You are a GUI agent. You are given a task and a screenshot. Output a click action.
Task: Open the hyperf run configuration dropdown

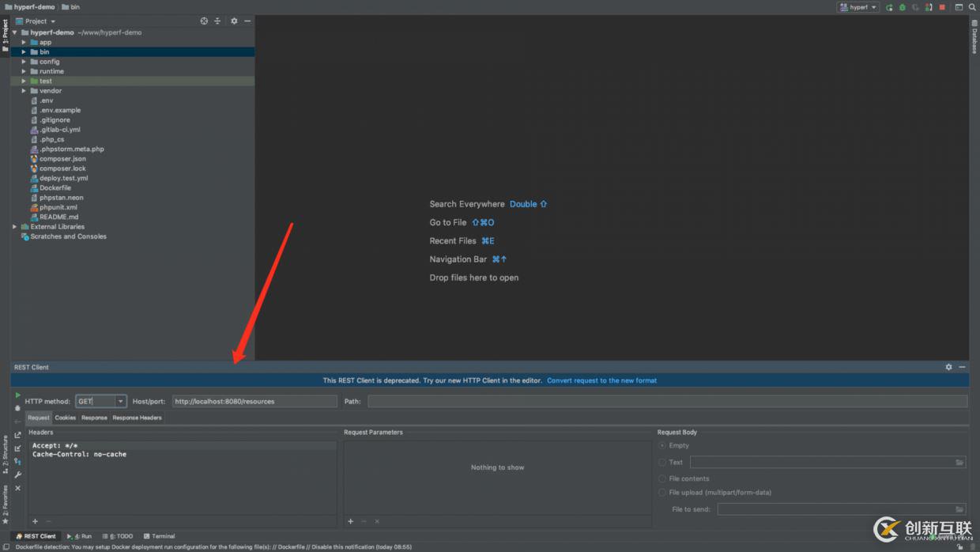[858, 7]
